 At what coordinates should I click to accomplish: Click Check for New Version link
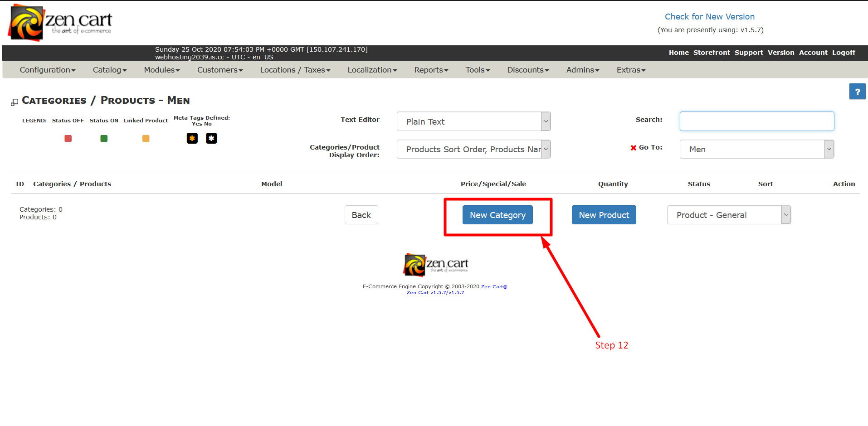coord(710,17)
